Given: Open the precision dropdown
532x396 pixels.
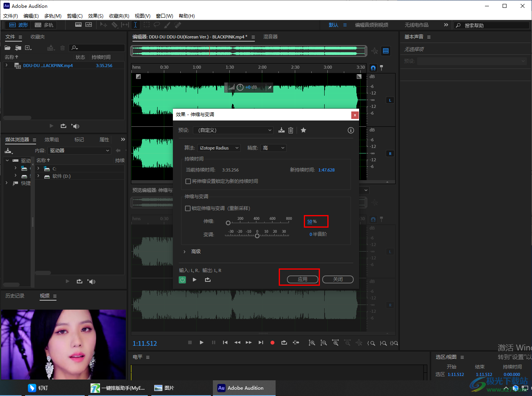Looking at the screenshot, I should [274, 148].
